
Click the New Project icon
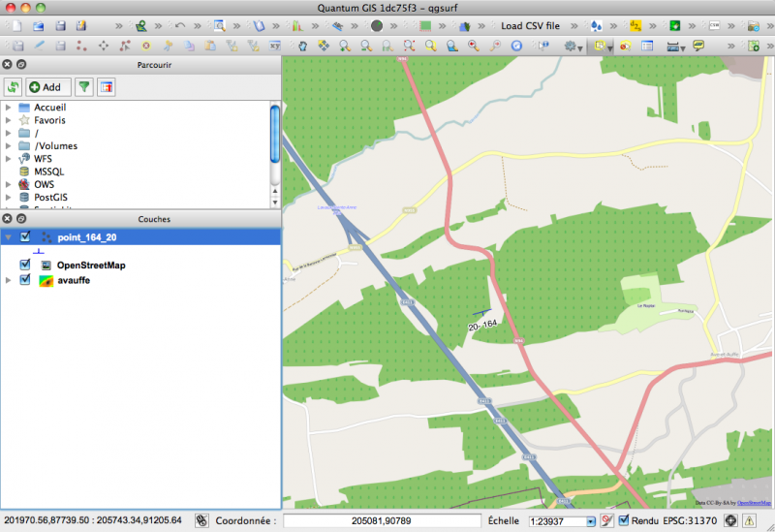(x=15, y=25)
